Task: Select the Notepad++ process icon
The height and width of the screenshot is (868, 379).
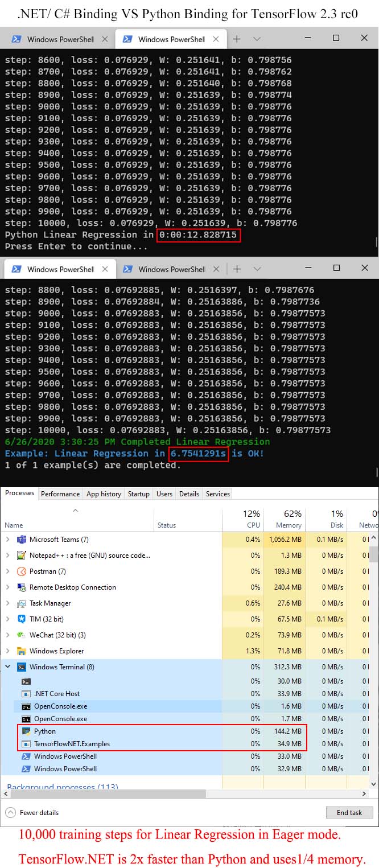Action: pyautogui.click(x=22, y=556)
